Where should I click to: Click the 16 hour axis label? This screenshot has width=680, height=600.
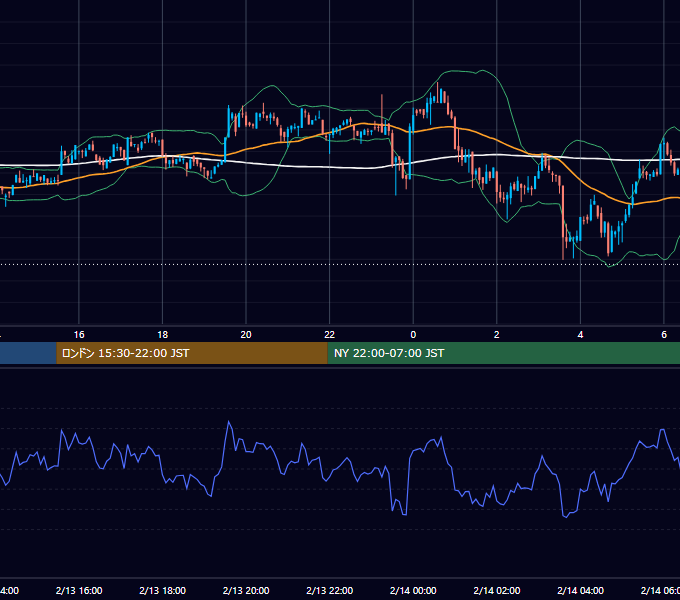79,335
